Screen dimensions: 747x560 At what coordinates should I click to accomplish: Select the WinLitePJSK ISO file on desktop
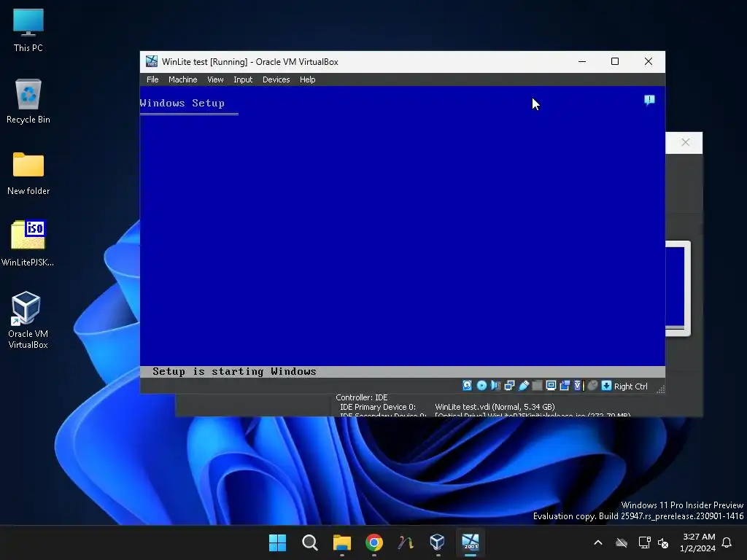coord(28,243)
